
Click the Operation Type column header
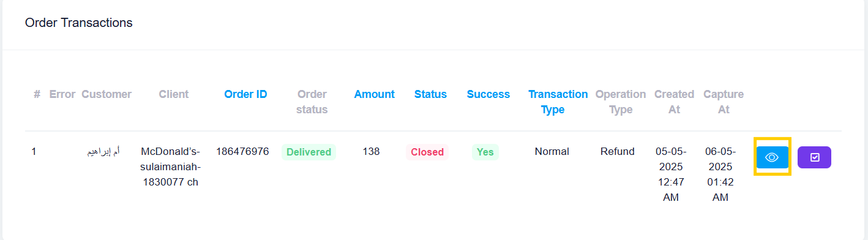tap(621, 102)
